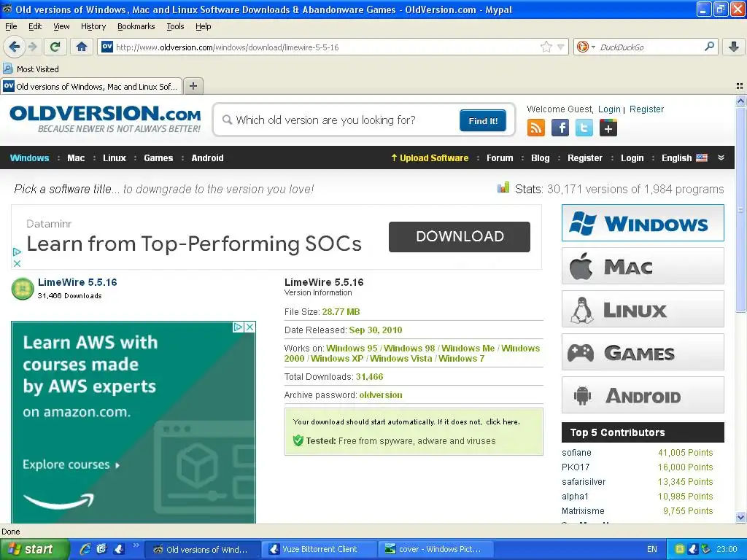Click the 'click here' download link

point(502,421)
